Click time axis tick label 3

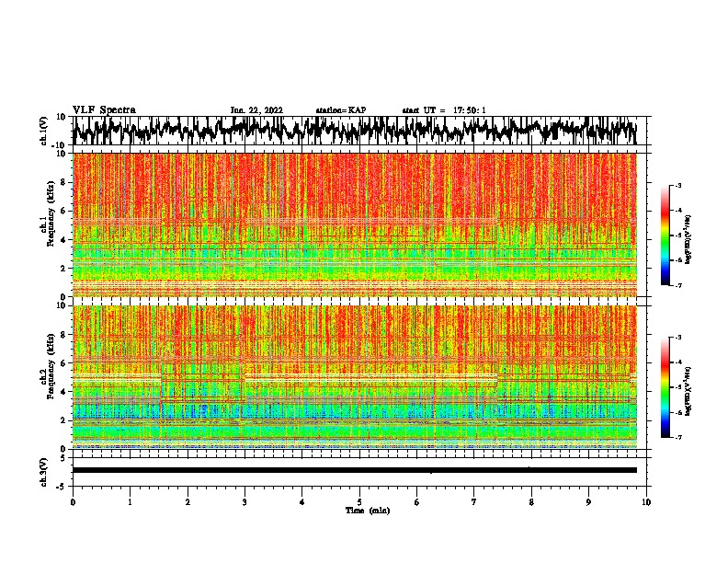tap(245, 502)
